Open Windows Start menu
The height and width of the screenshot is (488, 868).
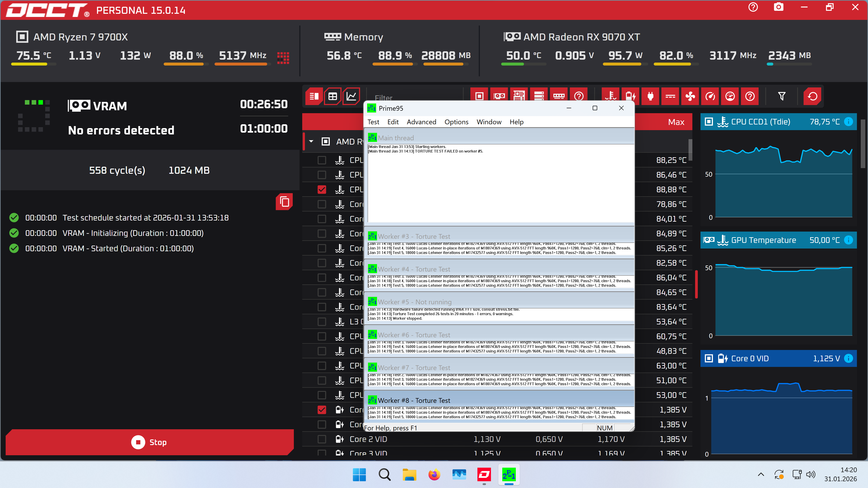tap(359, 475)
